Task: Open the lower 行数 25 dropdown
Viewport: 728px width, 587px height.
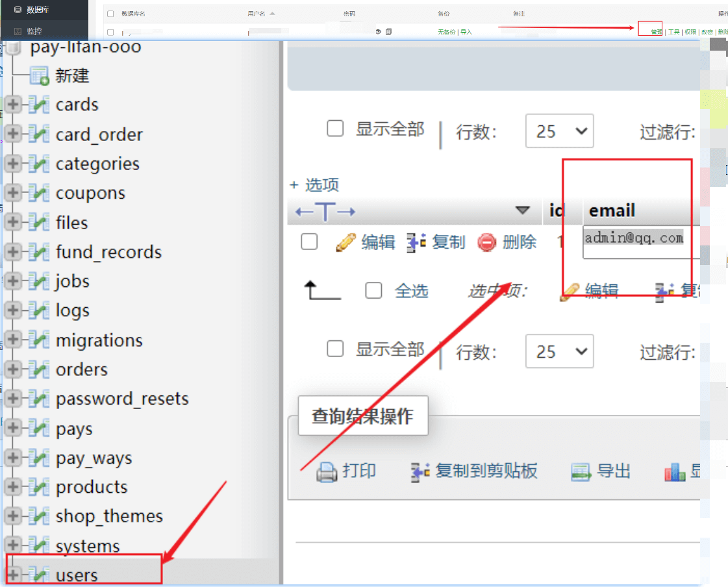Action: point(559,351)
